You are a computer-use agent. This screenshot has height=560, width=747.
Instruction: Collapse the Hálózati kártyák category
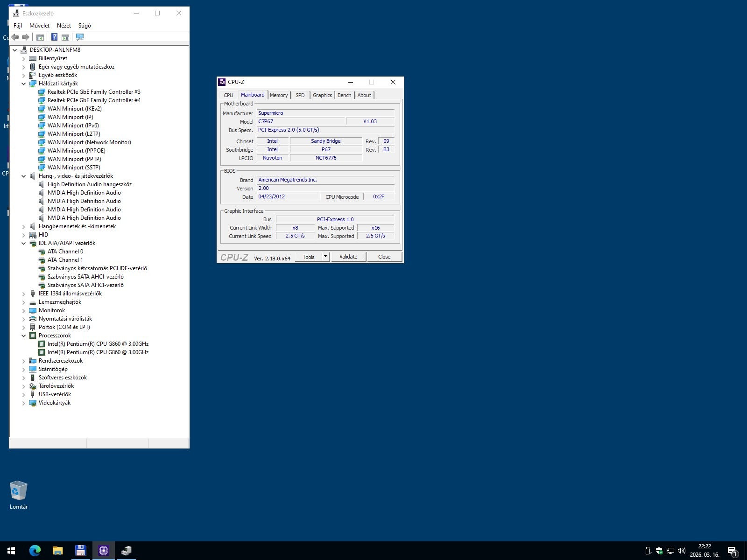coord(24,84)
